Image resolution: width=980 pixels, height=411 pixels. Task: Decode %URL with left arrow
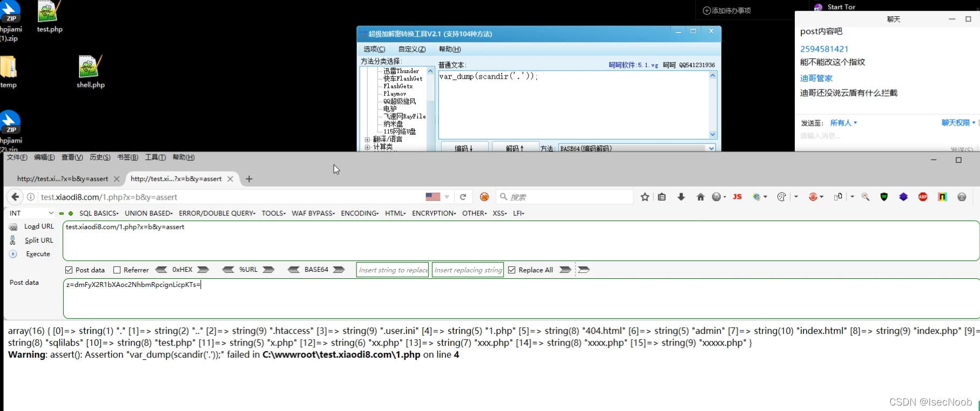228,270
